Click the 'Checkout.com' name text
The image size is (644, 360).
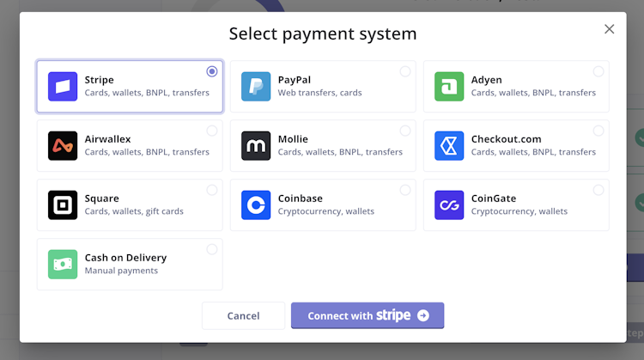[x=507, y=139]
